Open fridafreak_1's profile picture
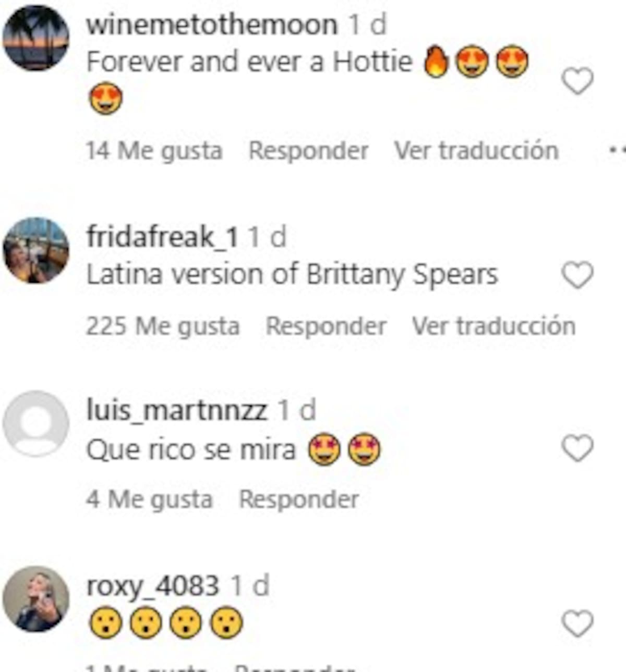 (x=35, y=250)
